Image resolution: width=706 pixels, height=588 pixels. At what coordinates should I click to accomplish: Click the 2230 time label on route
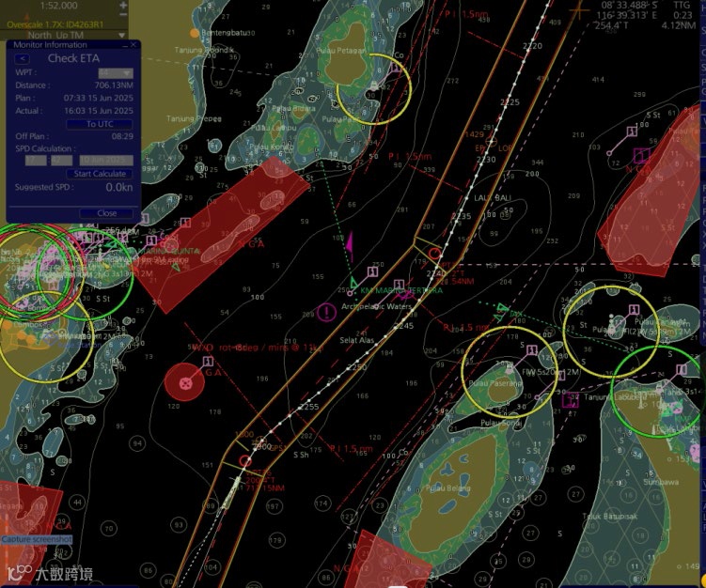(x=486, y=160)
